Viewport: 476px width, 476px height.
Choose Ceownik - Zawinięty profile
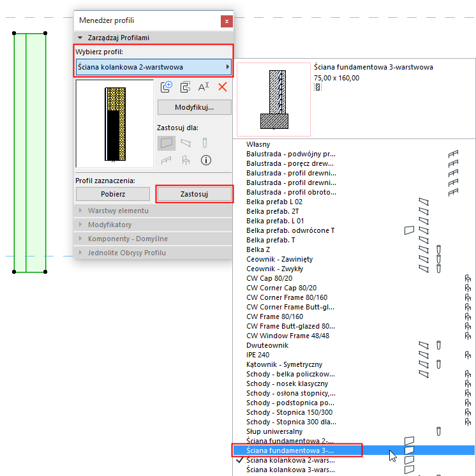353,259
